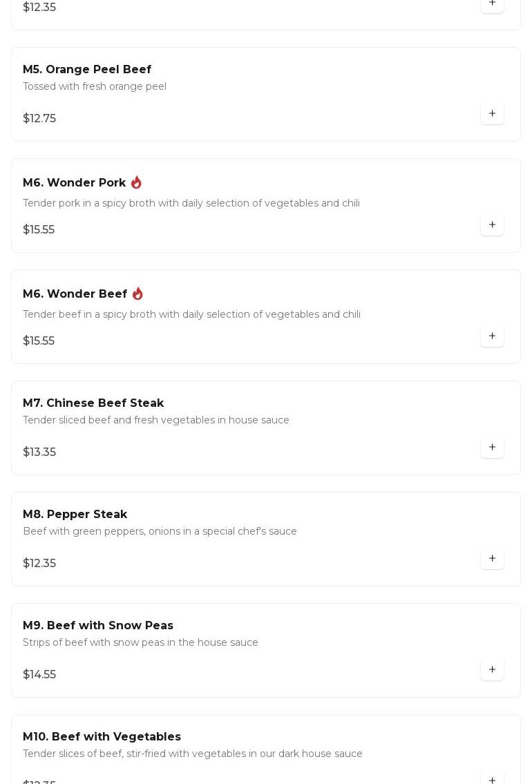Select the M8. Pepper Steak title
Image resolution: width=532 pixels, height=784 pixels.
(x=75, y=514)
